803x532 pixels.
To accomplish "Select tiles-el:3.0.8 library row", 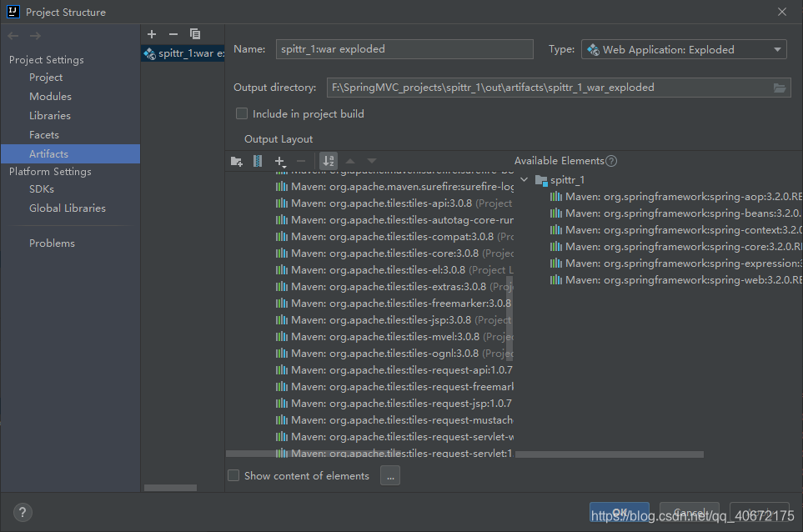I will (394, 270).
